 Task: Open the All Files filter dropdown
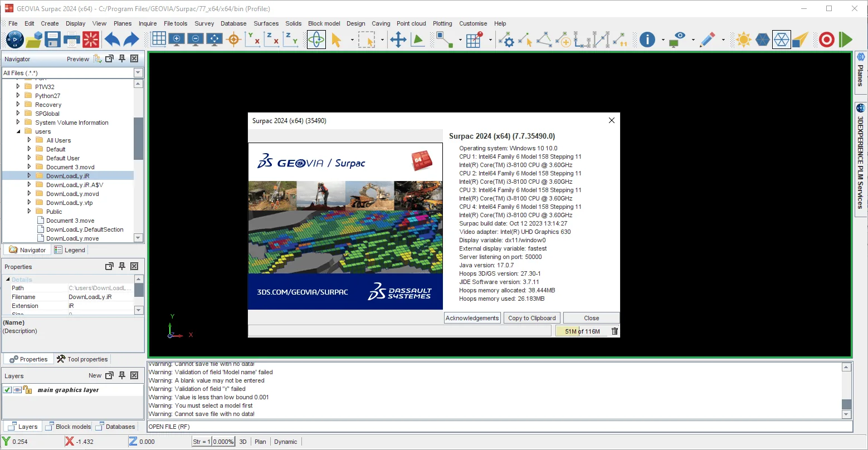[x=138, y=73]
